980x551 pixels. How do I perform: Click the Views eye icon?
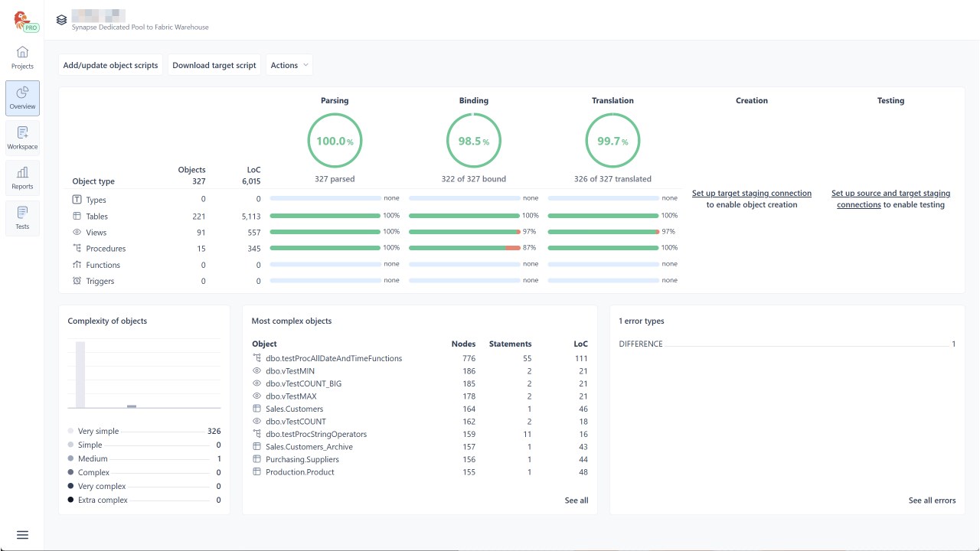77,232
